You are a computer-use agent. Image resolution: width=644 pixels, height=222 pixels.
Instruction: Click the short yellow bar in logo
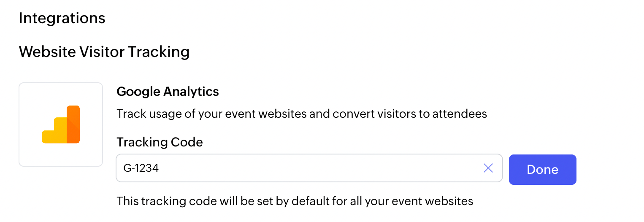coord(48,137)
